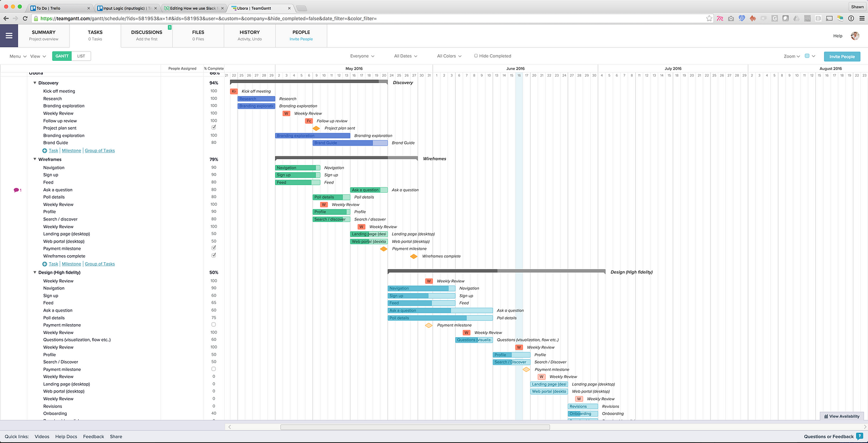Click Poll details progress bar in Design
Image resolution: width=868 pixels, height=443 pixels.
click(440, 318)
